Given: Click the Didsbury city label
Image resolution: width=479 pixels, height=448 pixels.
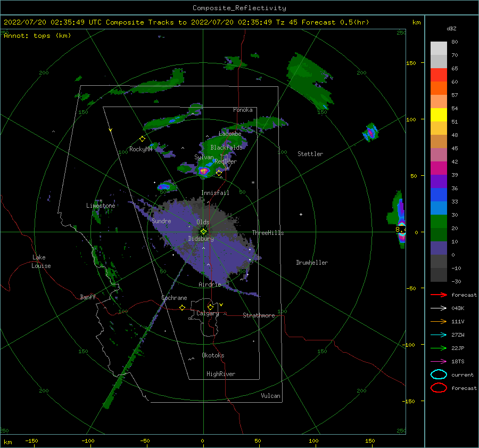Looking at the screenshot, I should point(201,239).
